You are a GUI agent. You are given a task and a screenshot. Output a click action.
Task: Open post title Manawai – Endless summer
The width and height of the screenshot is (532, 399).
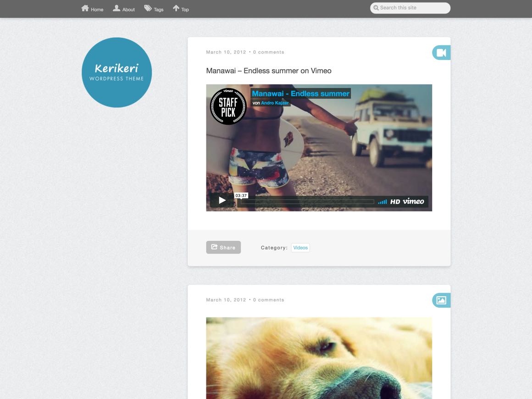tap(268, 71)
